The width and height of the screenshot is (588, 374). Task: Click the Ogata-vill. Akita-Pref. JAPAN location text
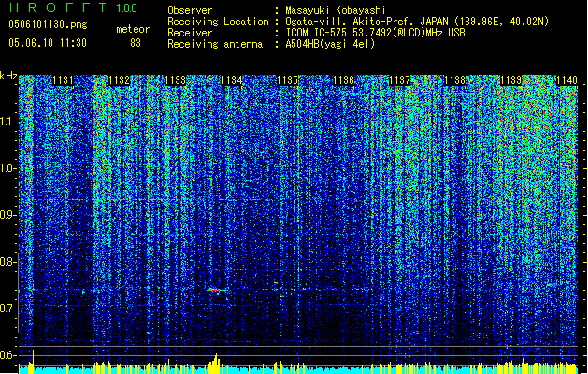(x=417, y=22)
